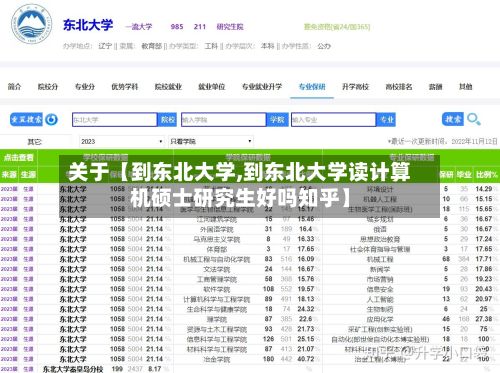Image resolution: width=500 pixels, height=373 pixels.
Task: Click the 研究生院 tag
Action: (230, 27)
